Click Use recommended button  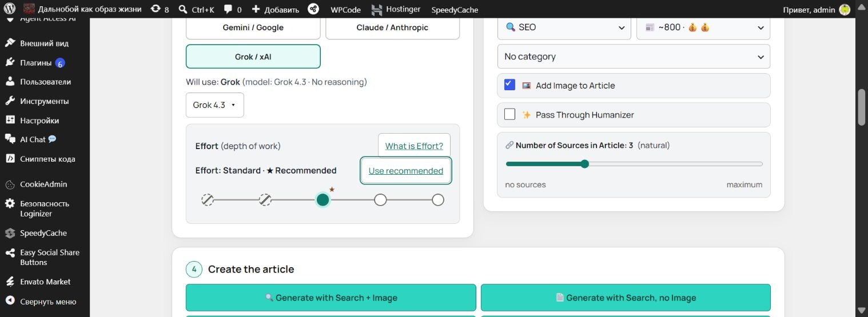(406, 171)
